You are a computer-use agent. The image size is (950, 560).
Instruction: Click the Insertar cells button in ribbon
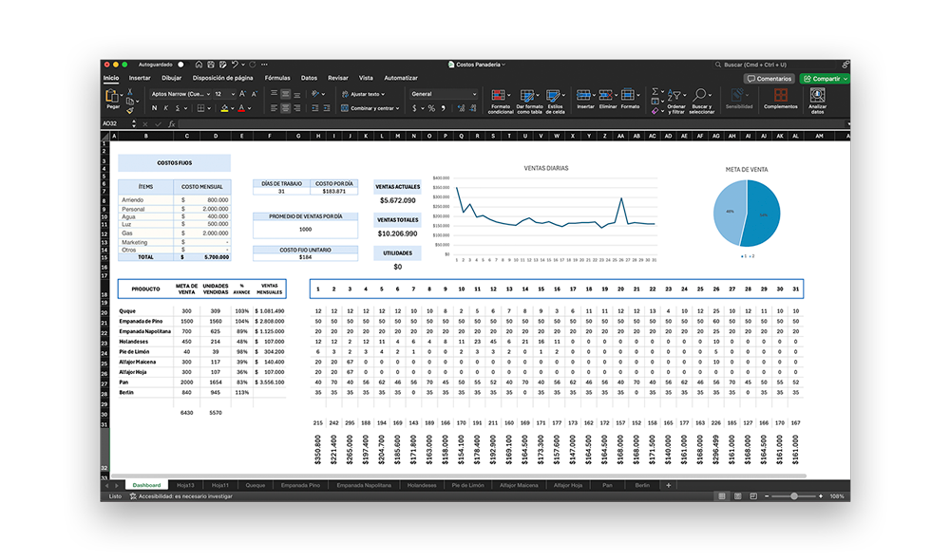(x=585, y=99)
